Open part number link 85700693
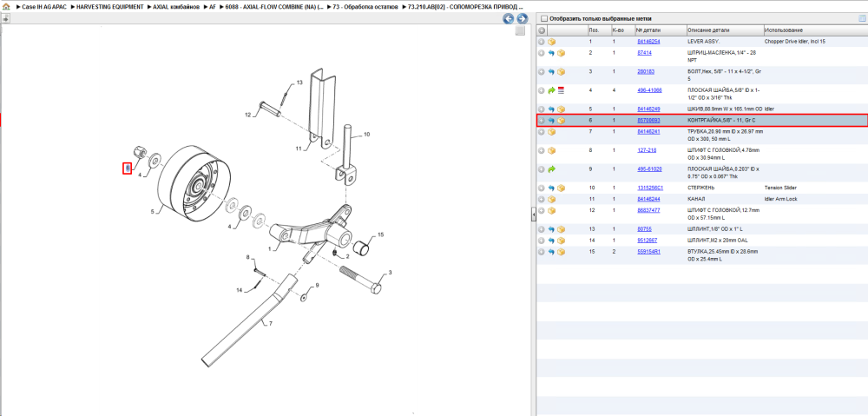 648,120
